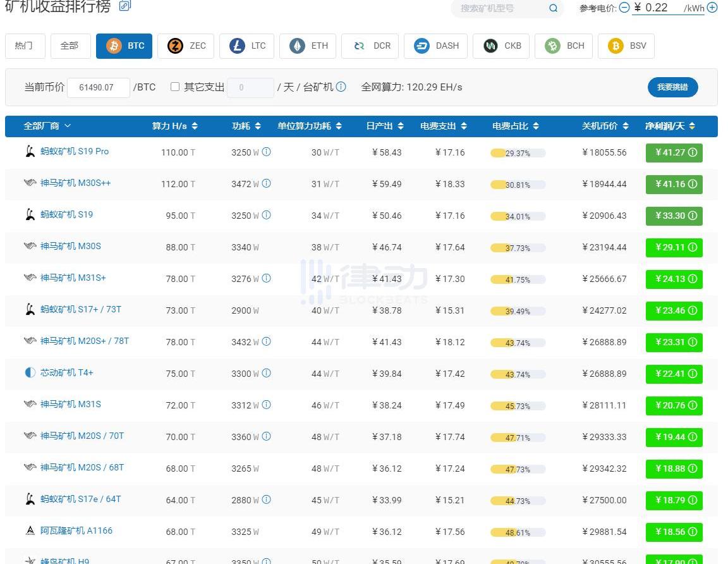Click power info icon for S19 Pro

[267, 152]
